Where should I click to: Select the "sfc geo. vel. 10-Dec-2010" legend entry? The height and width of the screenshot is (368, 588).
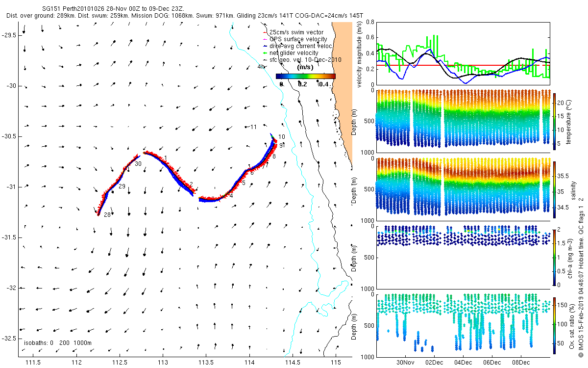(x=302, y=60)
